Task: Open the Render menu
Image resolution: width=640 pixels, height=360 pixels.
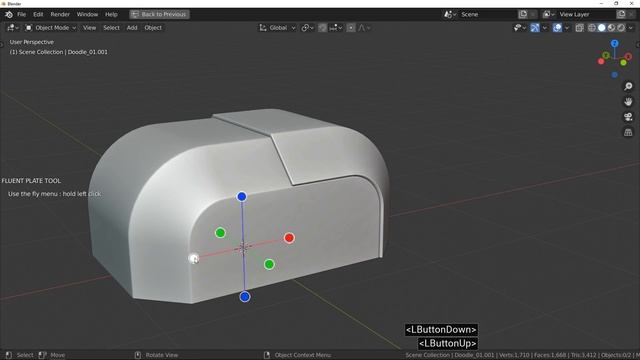Action: point(60,14)
